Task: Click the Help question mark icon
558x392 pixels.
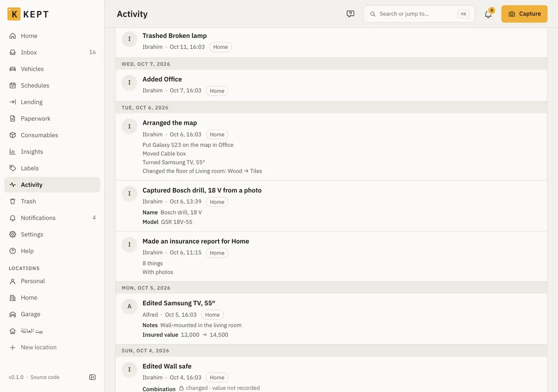Action: [13, 251]
